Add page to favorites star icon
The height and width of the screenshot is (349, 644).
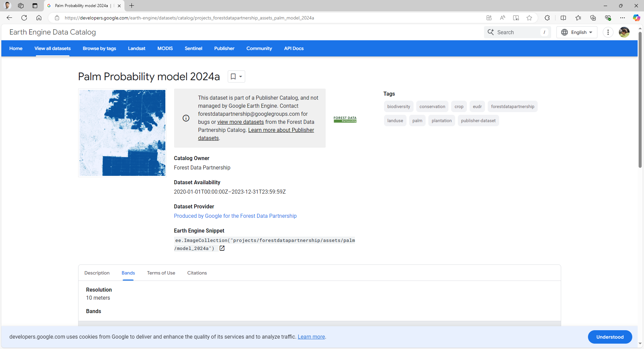pyautogui.click(x=529, y=18)
